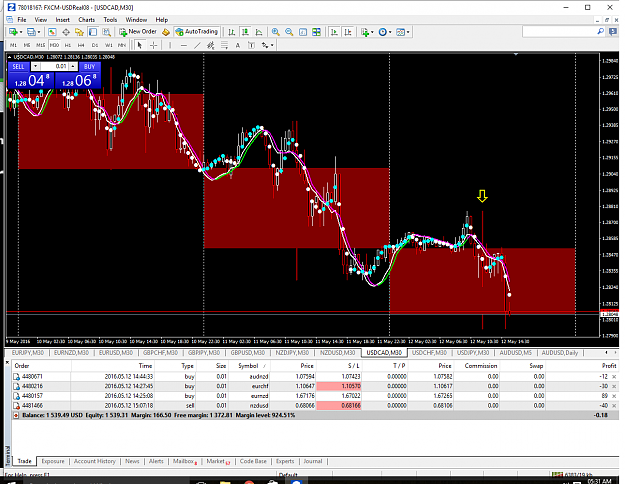
Task: Open the Templates icon
Action: (401, 32)
